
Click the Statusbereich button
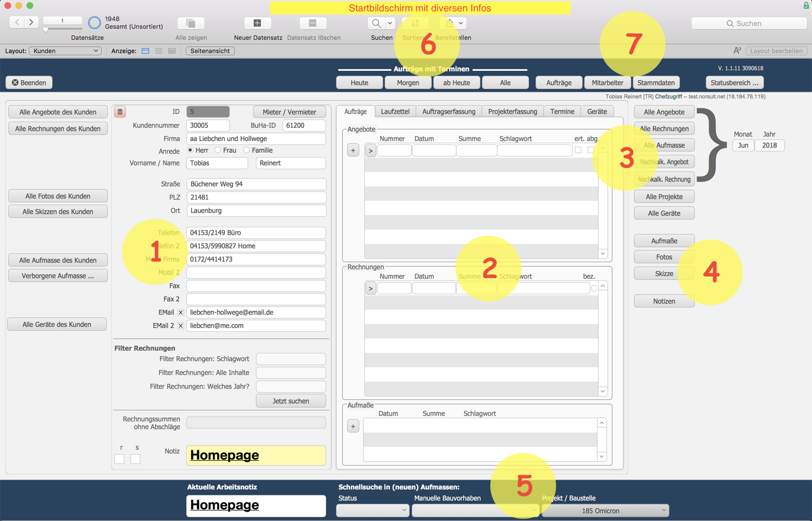point(735,82)
